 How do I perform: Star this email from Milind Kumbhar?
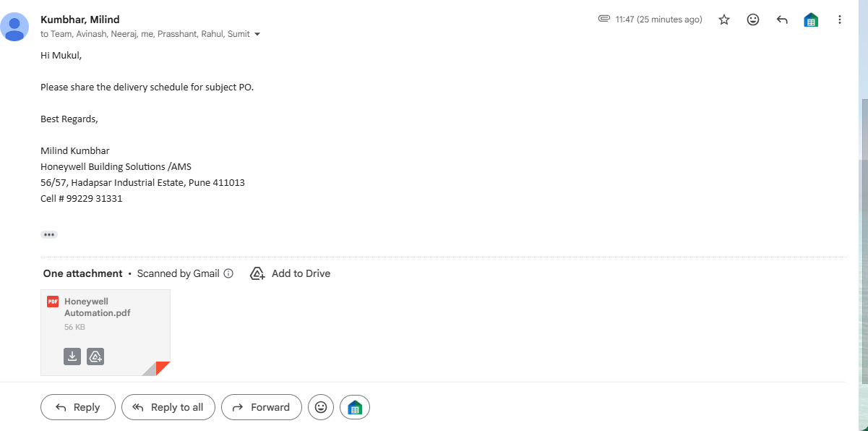point(724,20)
